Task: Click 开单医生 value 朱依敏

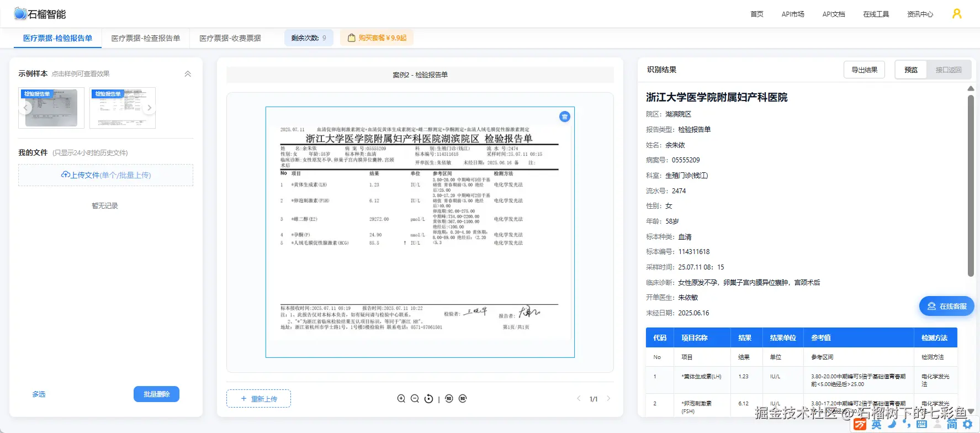Action: [x=688, y=298]
